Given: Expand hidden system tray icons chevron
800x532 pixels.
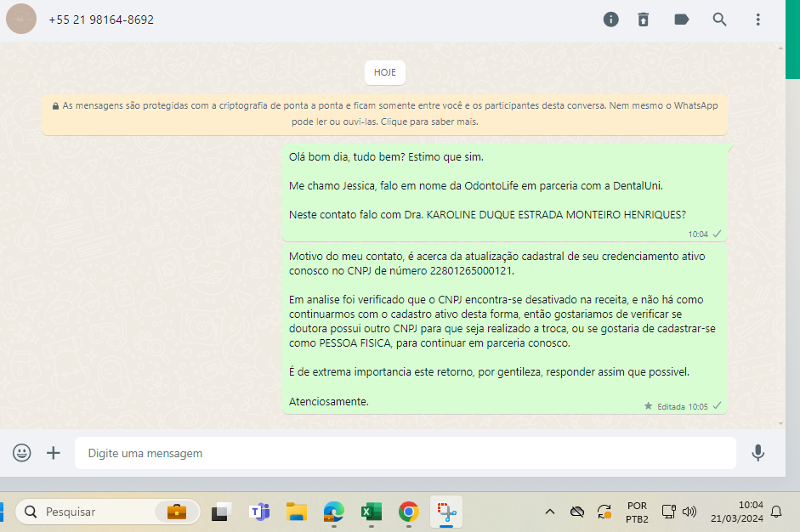Looking at the screenshot, I should pos(550,512).
